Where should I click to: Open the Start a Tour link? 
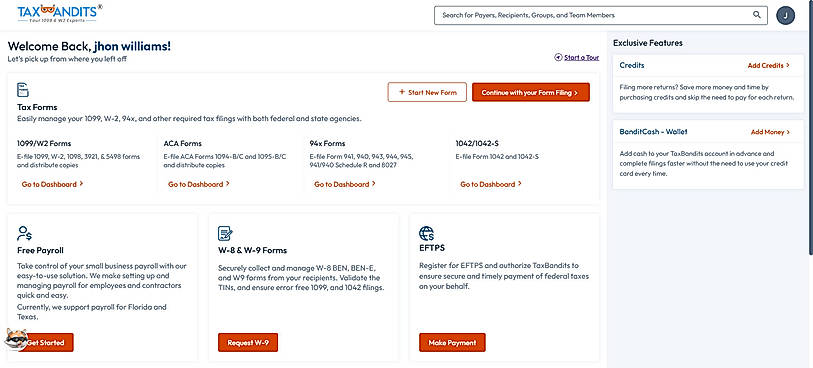click(x=581, y=58)
